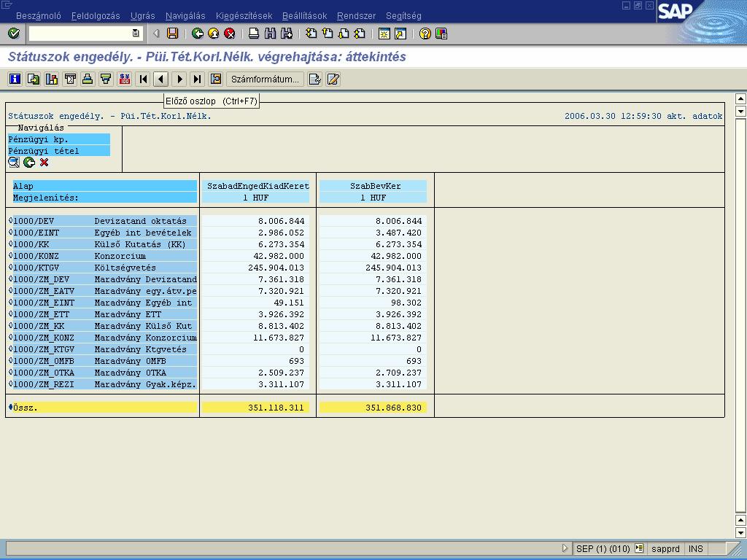Click the Next column arrow button
This screenshot has height=560, width=747.
(179, 79)
